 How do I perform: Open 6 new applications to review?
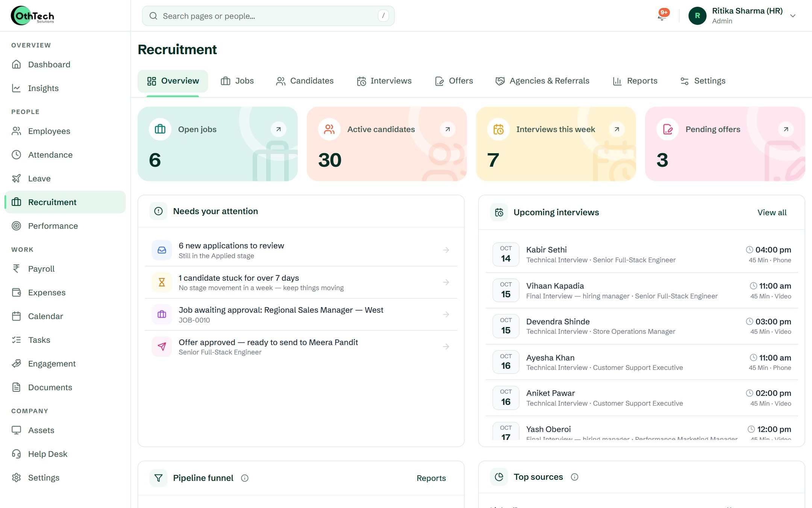click(x=301, y=250)
